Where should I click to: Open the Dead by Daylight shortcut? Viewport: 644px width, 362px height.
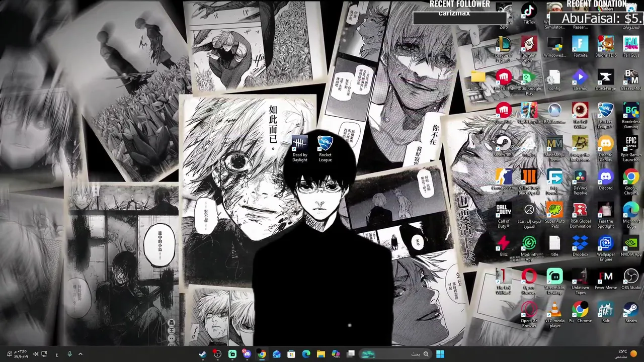pyautogui.click(x=299, y=149)
